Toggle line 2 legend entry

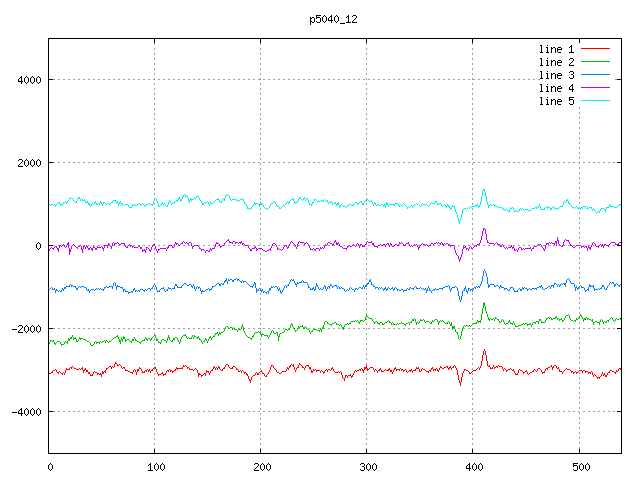point(556,62)
